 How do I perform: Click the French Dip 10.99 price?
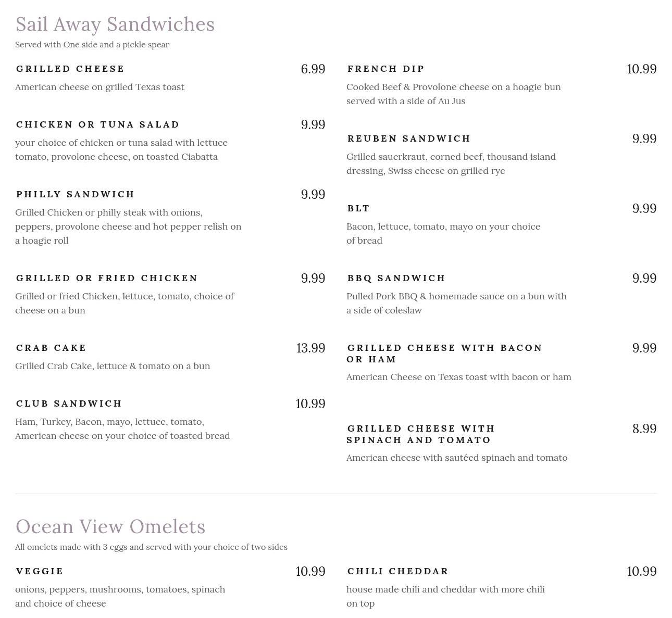click(x=642, y=69)
